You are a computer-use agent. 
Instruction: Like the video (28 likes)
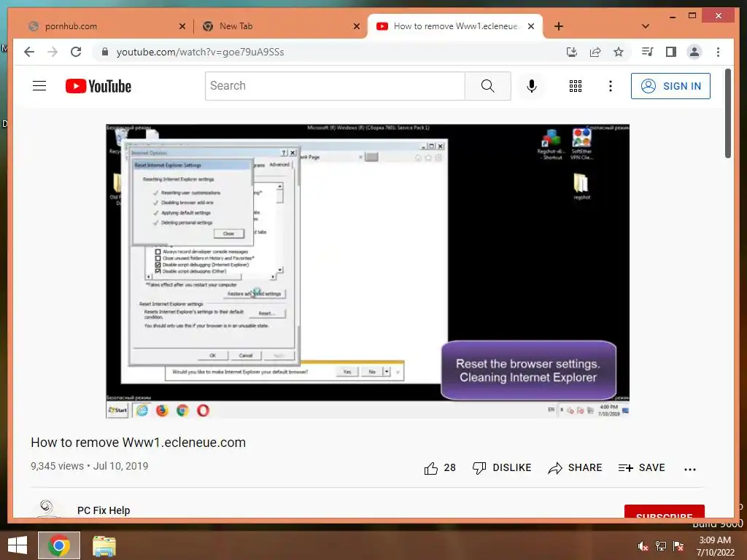[x=440, y=468]
